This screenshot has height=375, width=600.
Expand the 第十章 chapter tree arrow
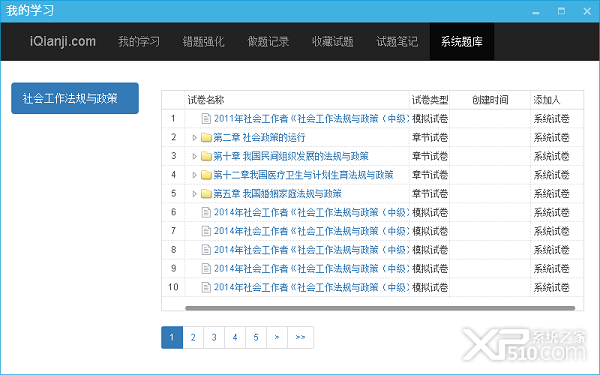[x=194, y=156]
